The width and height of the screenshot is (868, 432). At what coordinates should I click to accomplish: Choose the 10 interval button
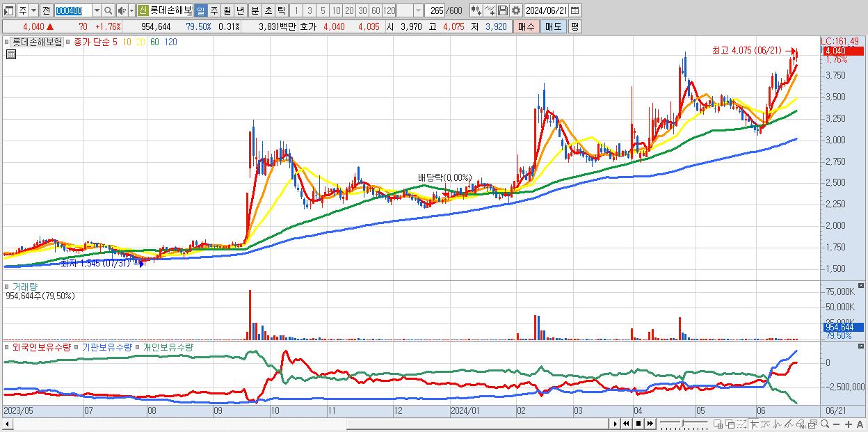[336, 10]
